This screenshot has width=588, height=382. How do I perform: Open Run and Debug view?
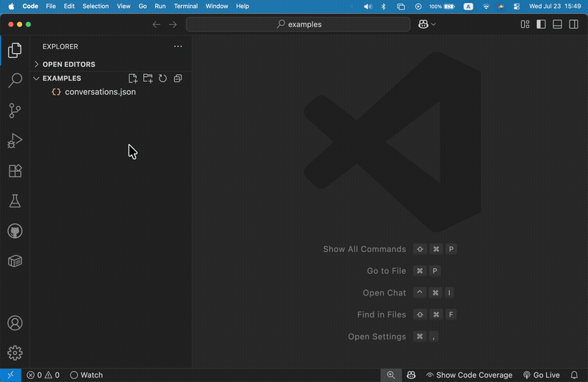[x=15, y=141]
